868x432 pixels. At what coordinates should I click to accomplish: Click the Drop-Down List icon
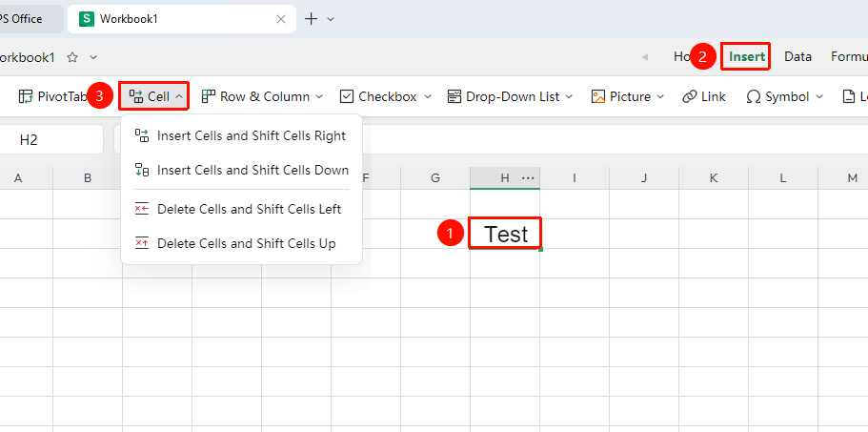pyautogui.click(x=454, y=96)
